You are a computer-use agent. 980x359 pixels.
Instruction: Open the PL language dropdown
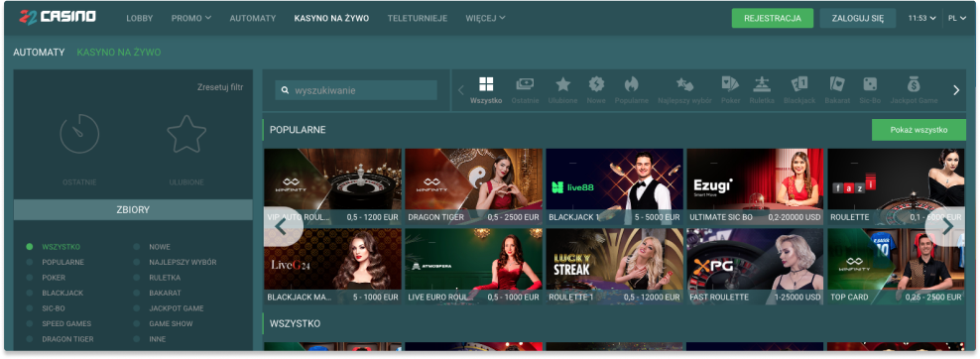point(957,18)
